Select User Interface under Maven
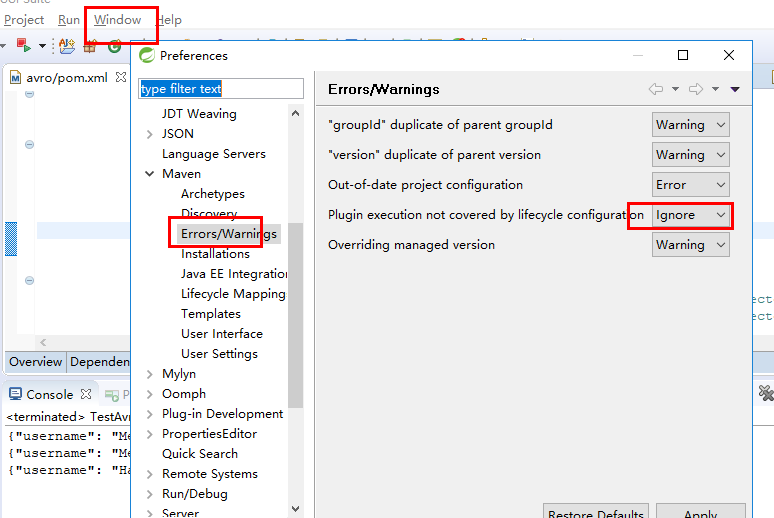The width and height of the screenshot is (774, 518). (x=222, y=334)
